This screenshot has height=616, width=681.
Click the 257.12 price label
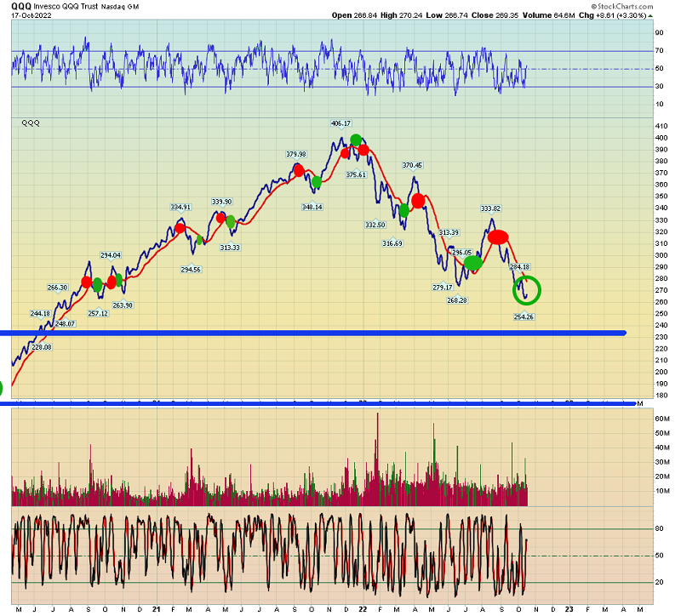click(x=98, y=313)
